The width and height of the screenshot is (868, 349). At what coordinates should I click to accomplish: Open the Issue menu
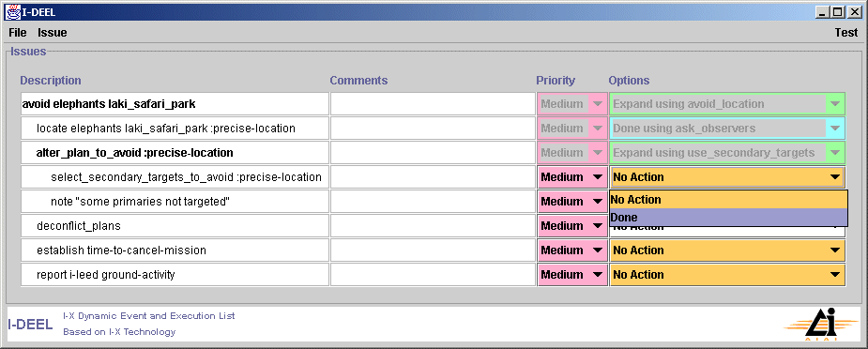pos(52,33)
